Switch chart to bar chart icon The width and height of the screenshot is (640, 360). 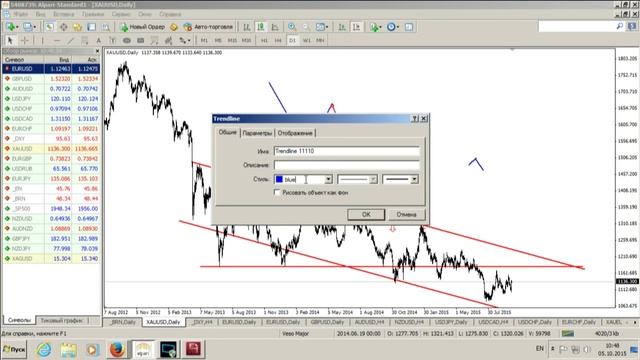247,27
